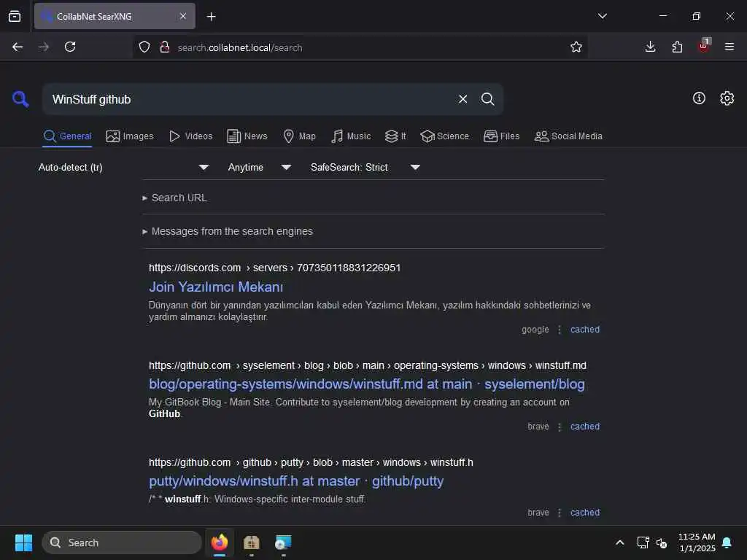This screenshot has height=560, width=747.
Task: Open the options dots for syselement/blog result
Action: point(560,427)
